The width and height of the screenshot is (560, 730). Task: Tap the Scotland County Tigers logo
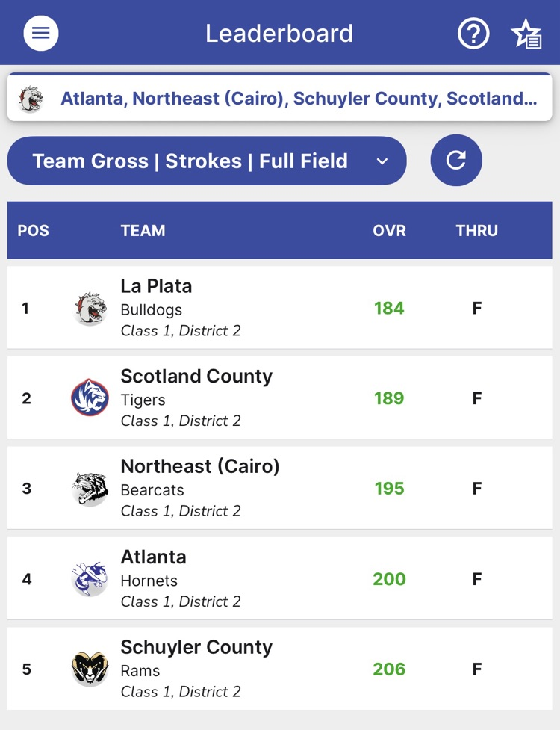pyautogui.click(x=90, y=398)
